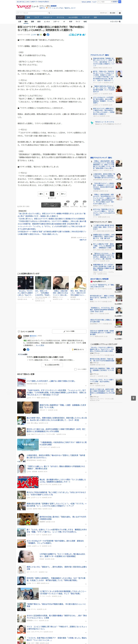138x644 pixels.
Task: Open the エンタメ category
Action: point(47,21)
